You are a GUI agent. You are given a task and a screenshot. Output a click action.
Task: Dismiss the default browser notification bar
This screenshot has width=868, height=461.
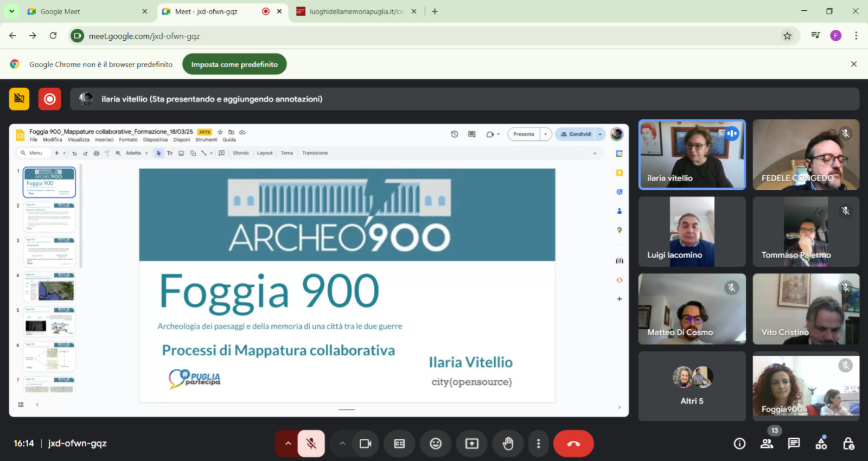854,64
